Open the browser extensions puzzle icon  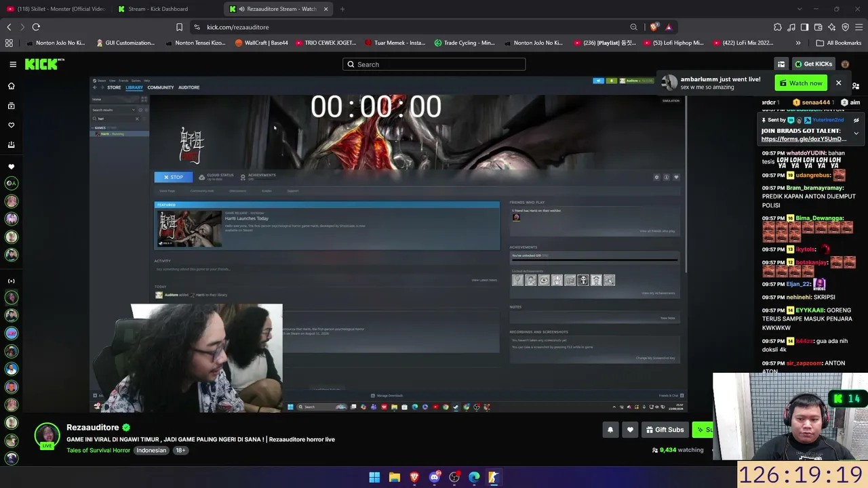click(x=778, y=27)
